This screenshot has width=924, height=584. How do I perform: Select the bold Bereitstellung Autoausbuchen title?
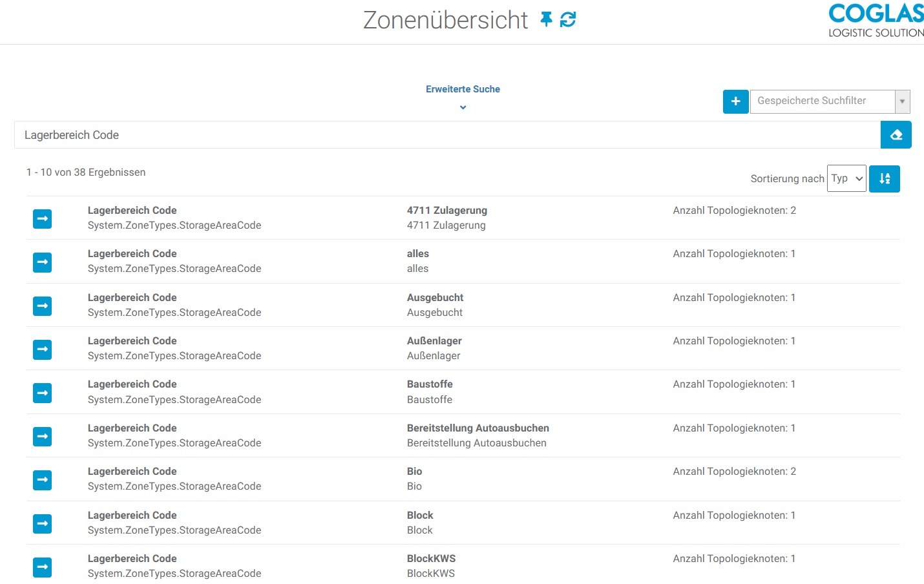pos(478,428)
